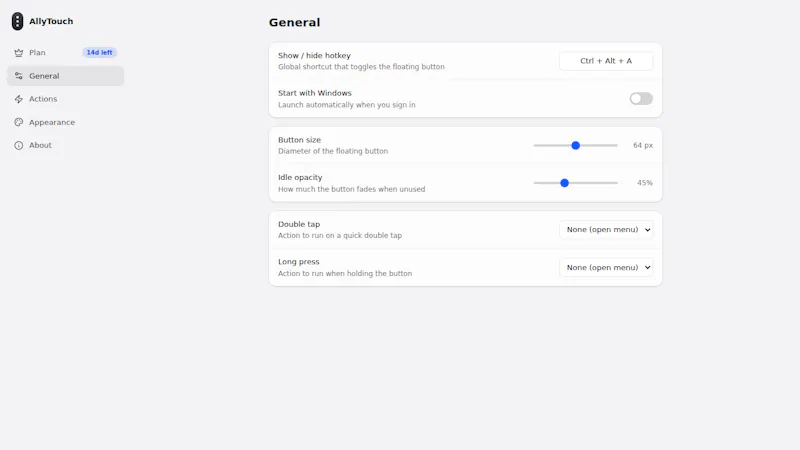Click the AllyTouch app name

(51, 21)
